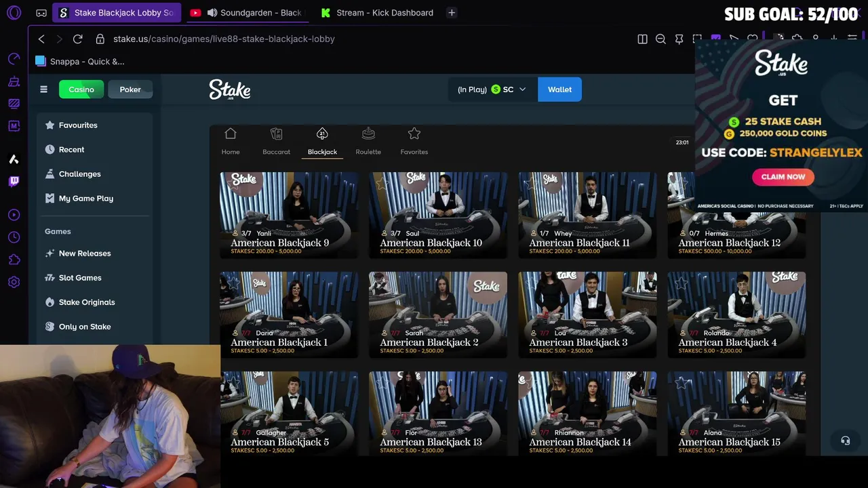
Task: Click the stake.us URL address field
Action: click(224, 39)
